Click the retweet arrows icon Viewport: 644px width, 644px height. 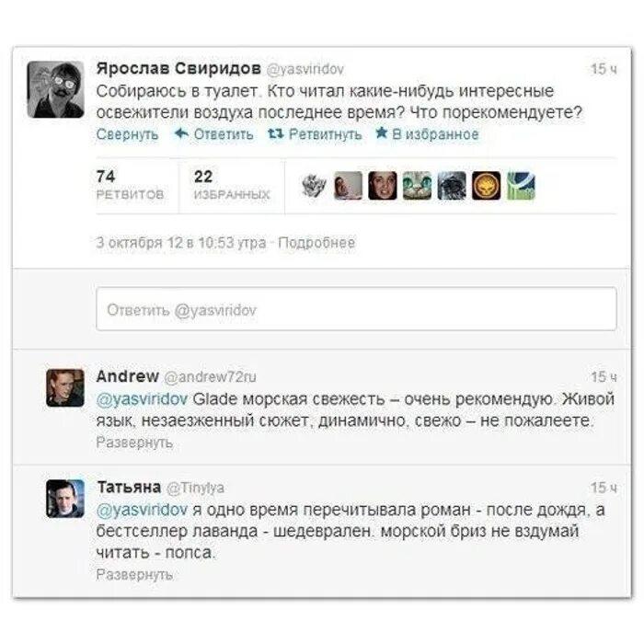[x=276, y=133]
